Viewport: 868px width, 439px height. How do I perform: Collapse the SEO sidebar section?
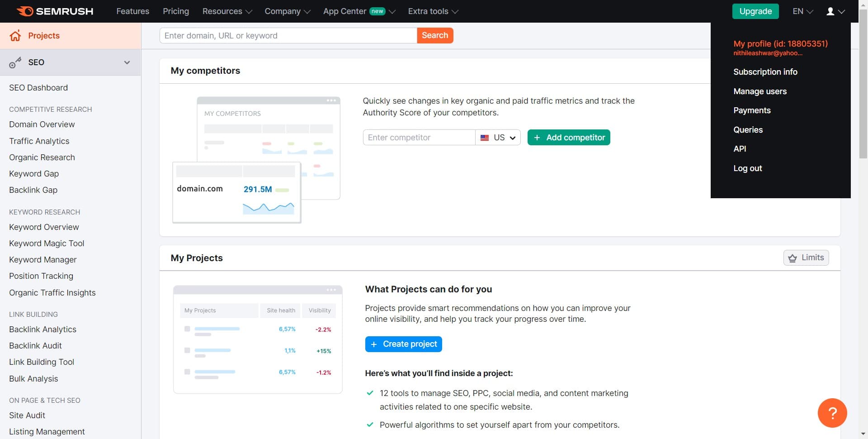[127, 62]
